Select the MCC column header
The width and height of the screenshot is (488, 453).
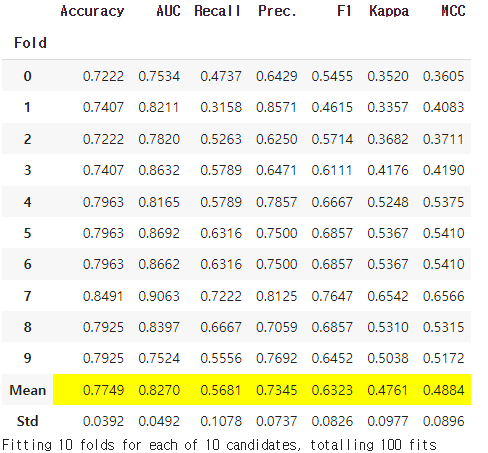pos(453,11)
